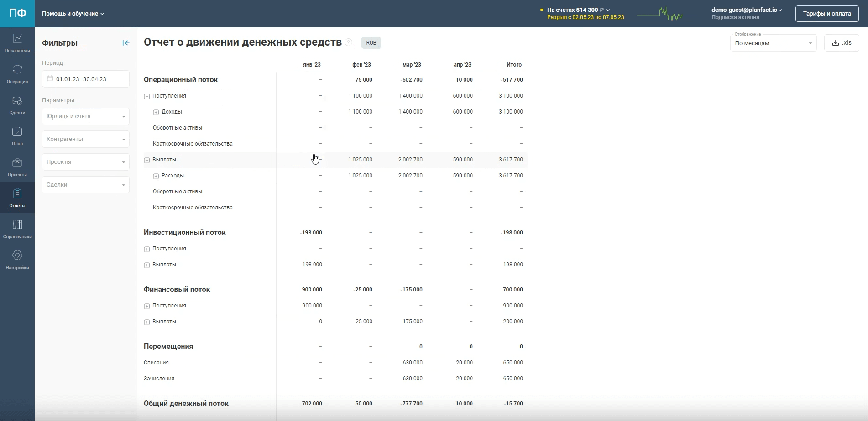
Task: Collapse the operational Поступления row
Action: (147, 96)
